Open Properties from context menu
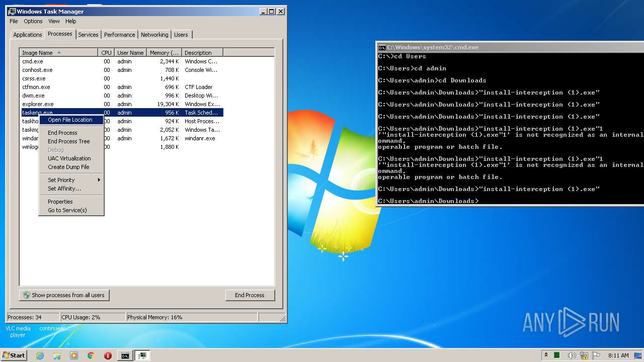644x362 pixels. click(71, 202)
